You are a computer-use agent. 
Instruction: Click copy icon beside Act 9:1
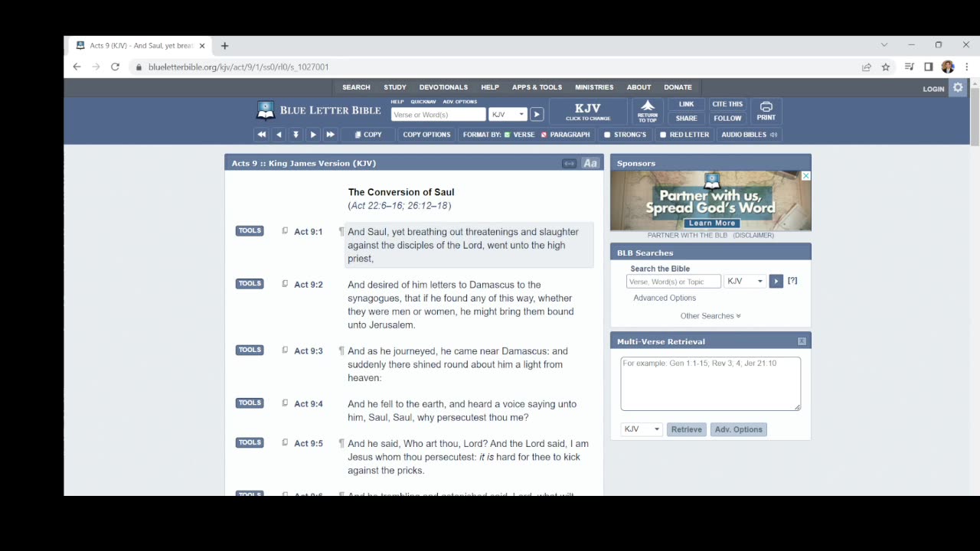[285, 231]
